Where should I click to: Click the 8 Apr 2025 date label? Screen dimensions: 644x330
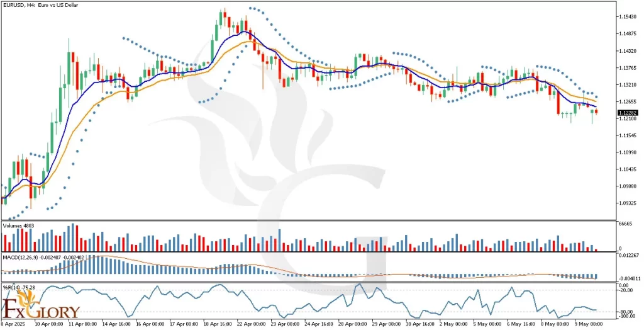click(x=13, y=324)
